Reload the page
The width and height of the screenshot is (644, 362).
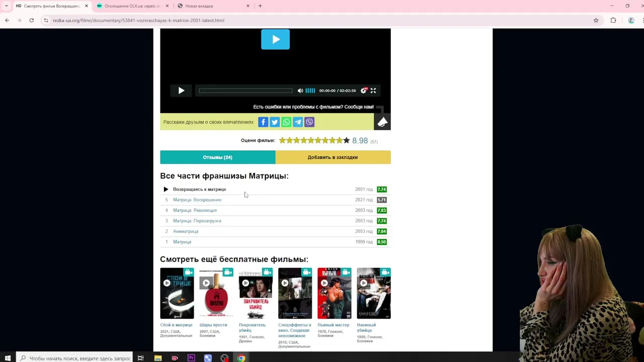click(31, 21)
